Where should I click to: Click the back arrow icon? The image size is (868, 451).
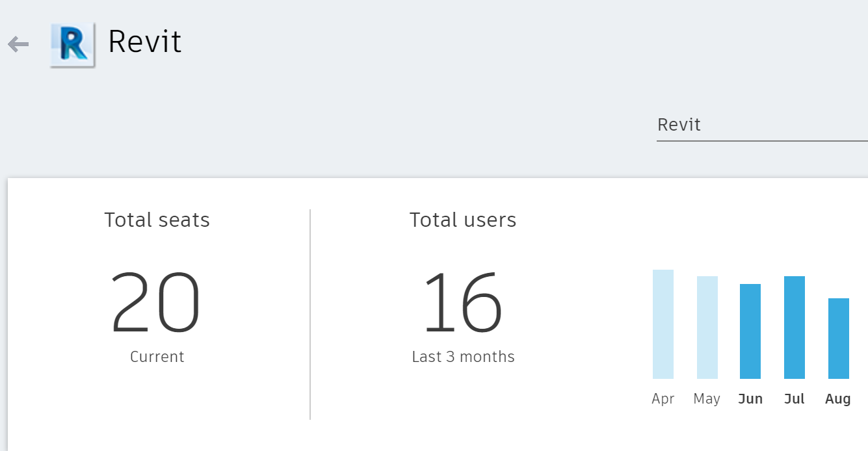click(x=18, y=44)
